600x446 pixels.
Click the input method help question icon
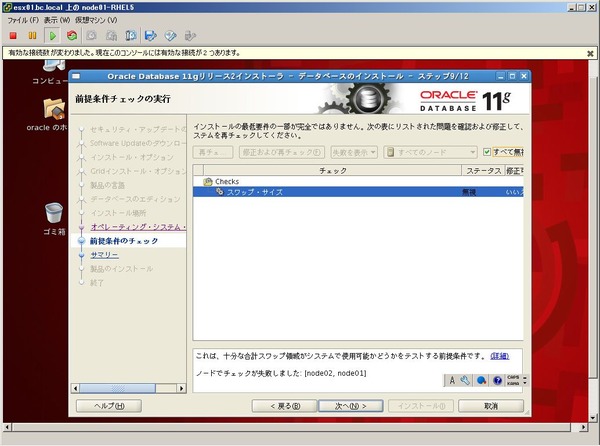[x=497, y=380]
